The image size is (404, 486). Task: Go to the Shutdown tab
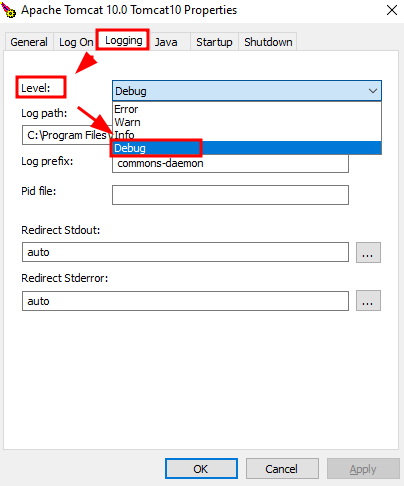point(268,42)
